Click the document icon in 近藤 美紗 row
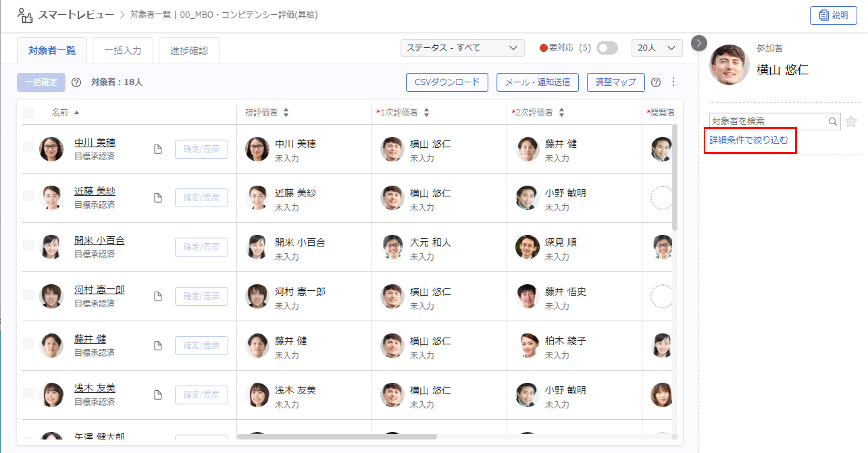Screen dimensions: 868x453 pyautogui.click(x=158, y=198)
